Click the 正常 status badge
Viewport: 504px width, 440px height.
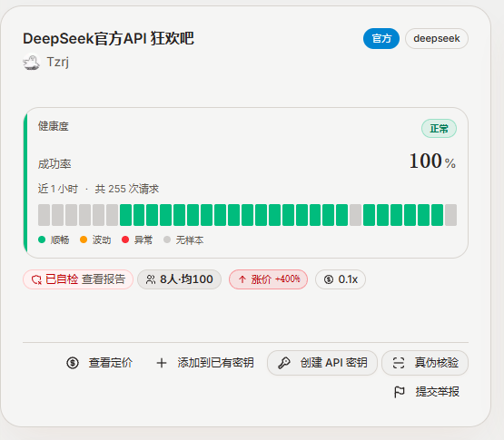click(440, 129)
